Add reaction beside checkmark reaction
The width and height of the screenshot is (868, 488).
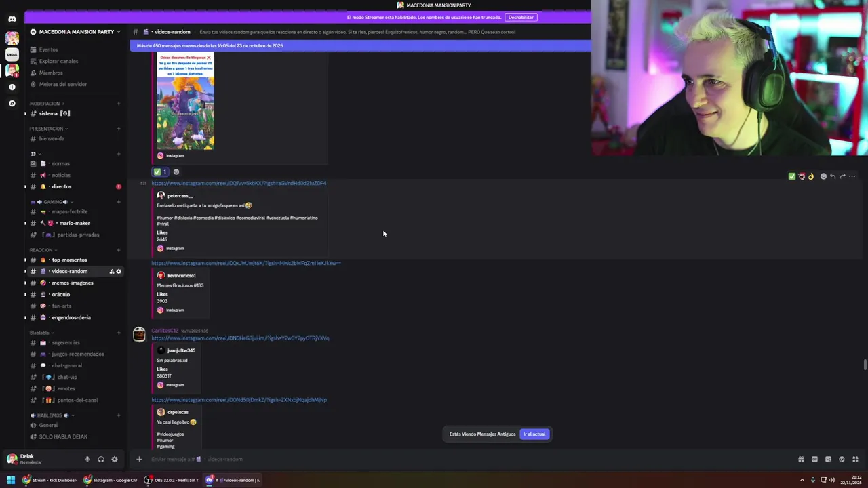[176, 171]
